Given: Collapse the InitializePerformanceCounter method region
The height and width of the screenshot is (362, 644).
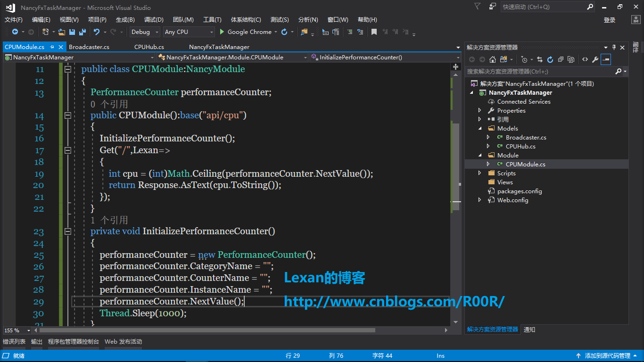Looking at the screenshot, I should point(67,231).
